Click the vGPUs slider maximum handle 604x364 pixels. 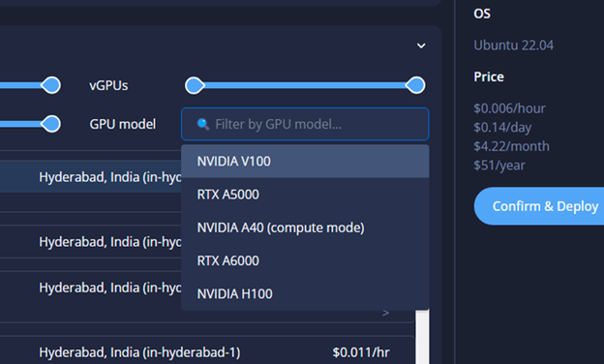coord(415,85)
